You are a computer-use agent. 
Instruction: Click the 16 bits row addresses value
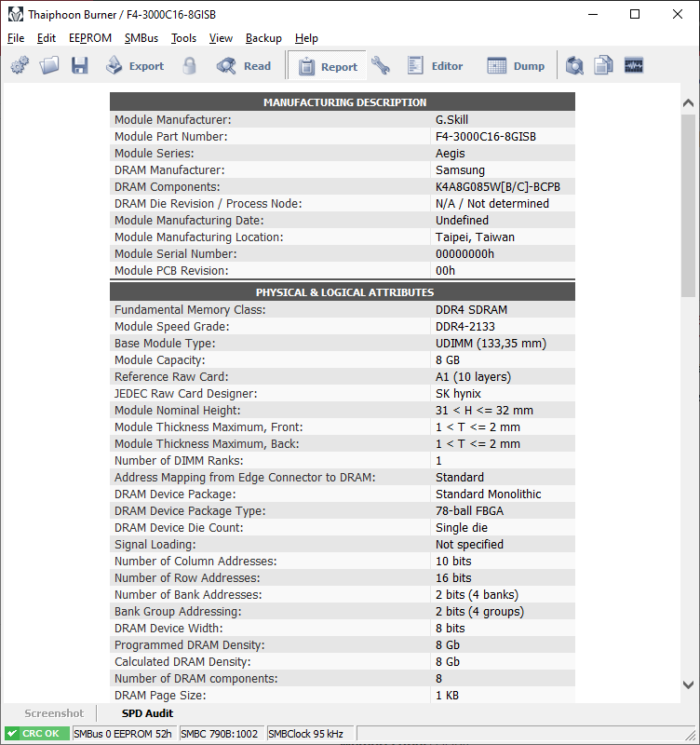pyautogui.click(x=453, y=577)
